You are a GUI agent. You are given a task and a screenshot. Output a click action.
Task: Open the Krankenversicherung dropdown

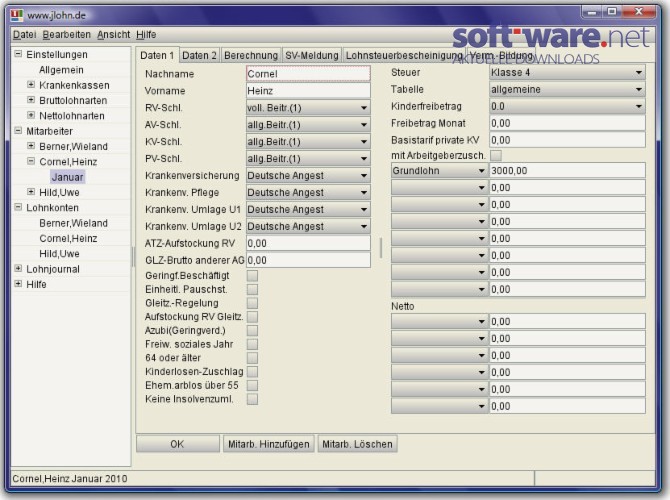pos(308,176)
